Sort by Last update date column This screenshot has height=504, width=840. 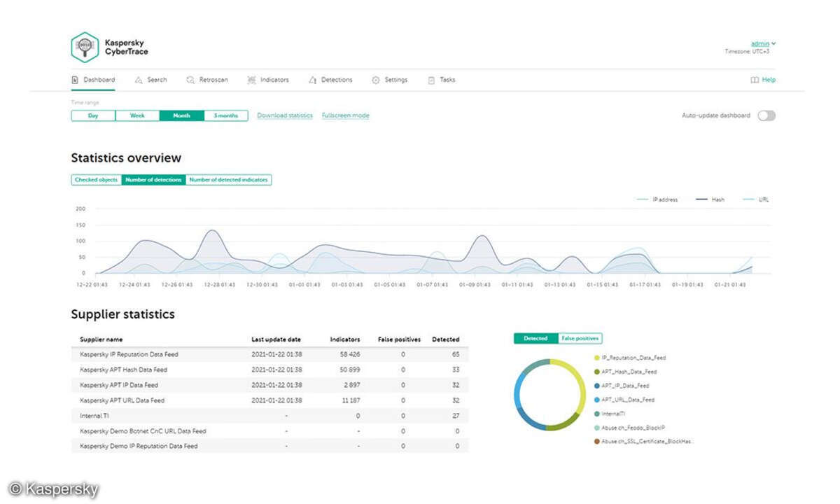tap(276, 339)
